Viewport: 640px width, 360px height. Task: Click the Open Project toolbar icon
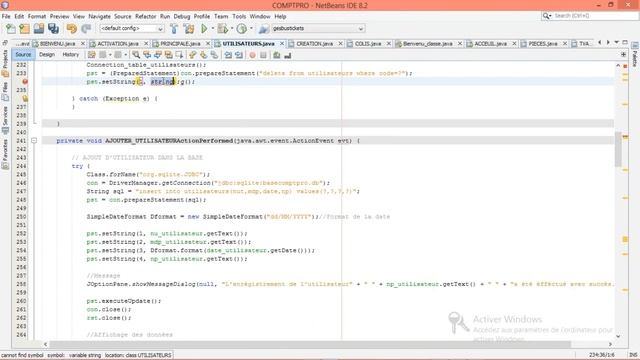pos(39,29)
